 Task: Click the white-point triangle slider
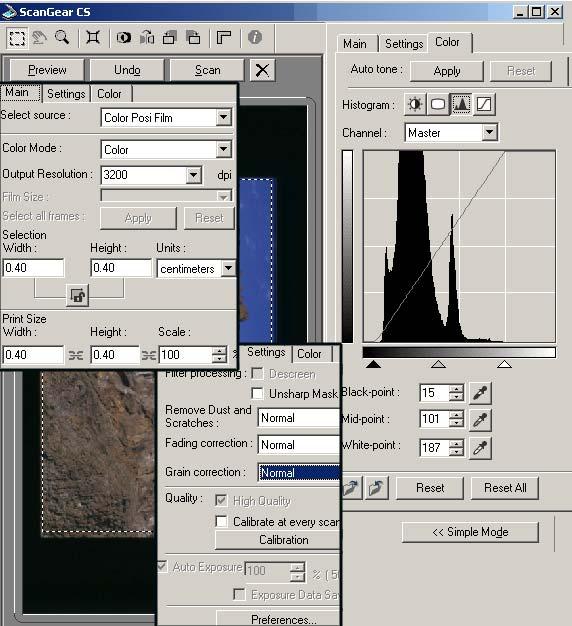pyautogui.click(x=505, y=364)
